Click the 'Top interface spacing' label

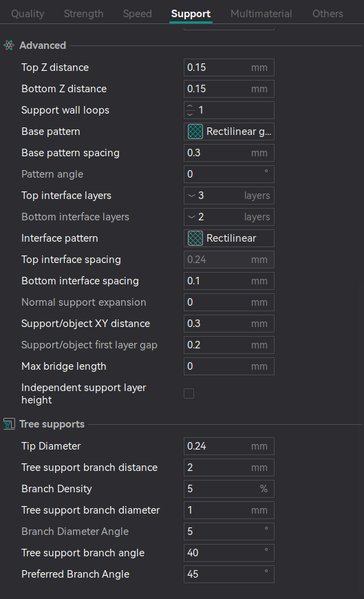pyautogui.click(x=71, y=260)
